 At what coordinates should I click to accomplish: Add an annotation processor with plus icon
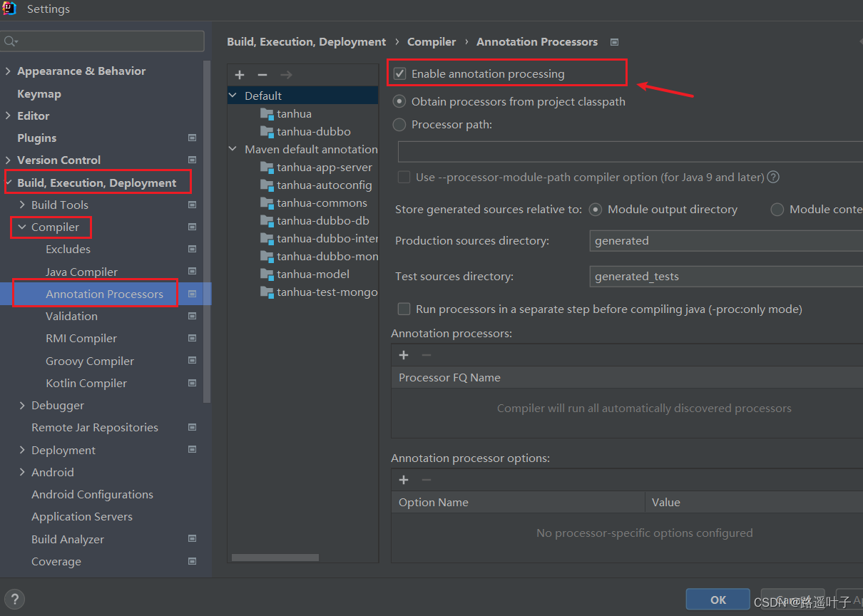(x=404, y=355)
